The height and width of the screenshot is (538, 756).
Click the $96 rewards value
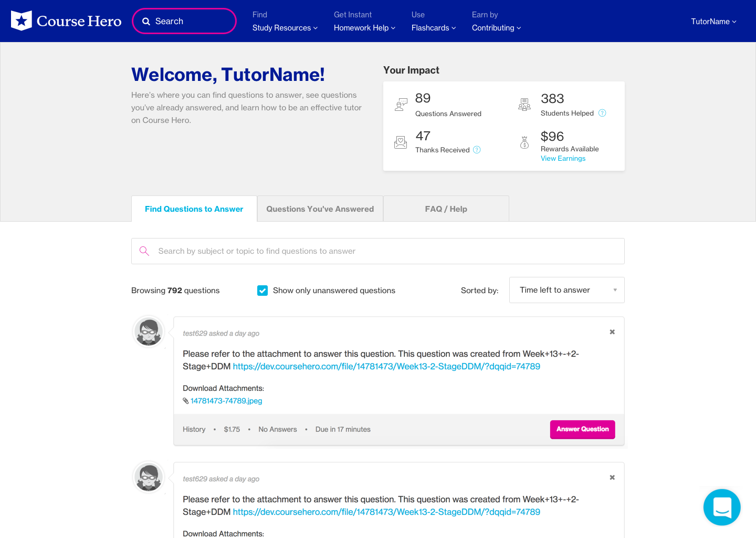tap(552, 137)
